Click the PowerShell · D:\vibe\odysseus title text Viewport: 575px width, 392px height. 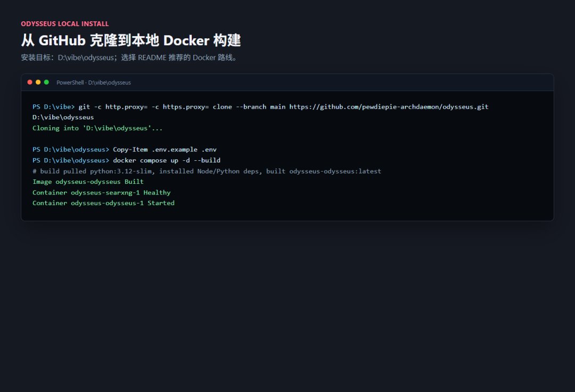click(x=94, y=83)
